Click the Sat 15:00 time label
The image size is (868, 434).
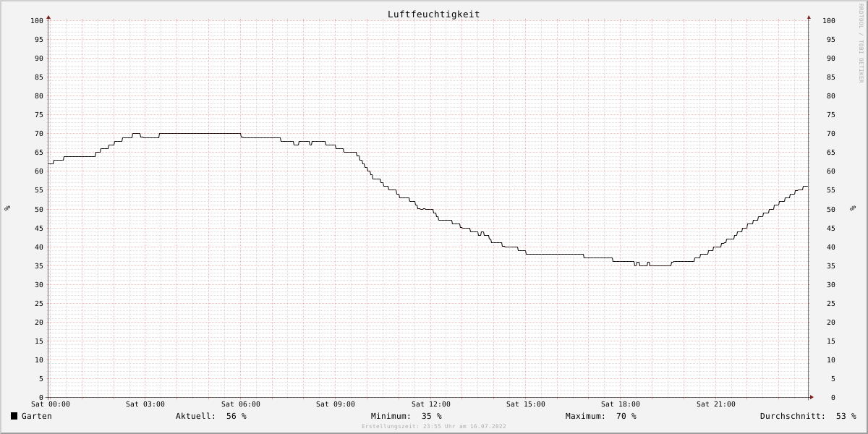point(526,404)
